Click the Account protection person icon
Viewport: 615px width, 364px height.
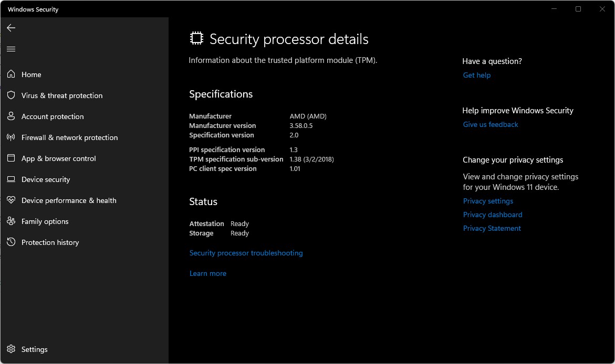[11, 116]
